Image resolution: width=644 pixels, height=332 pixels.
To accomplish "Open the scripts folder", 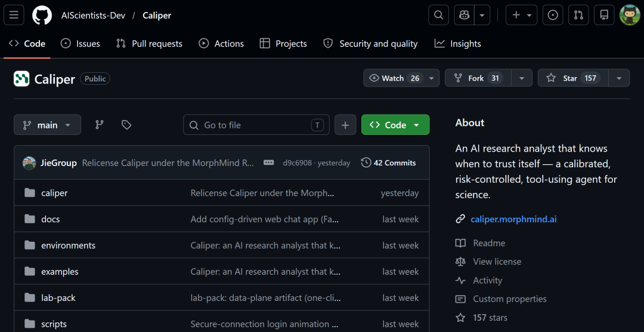I will (x=54, y=324).
